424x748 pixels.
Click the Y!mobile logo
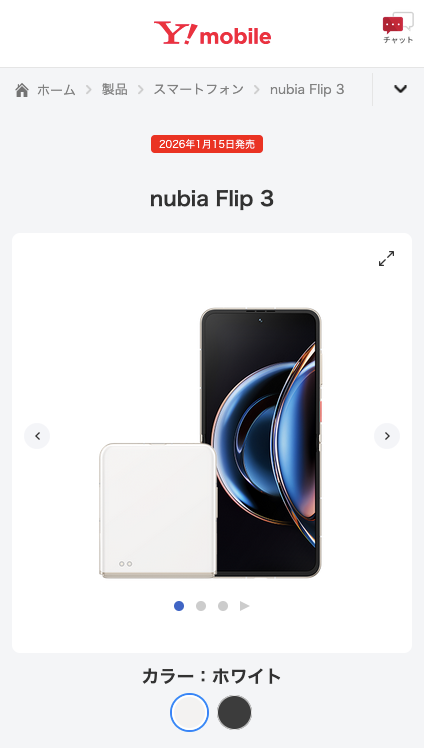tap(212, 33)
